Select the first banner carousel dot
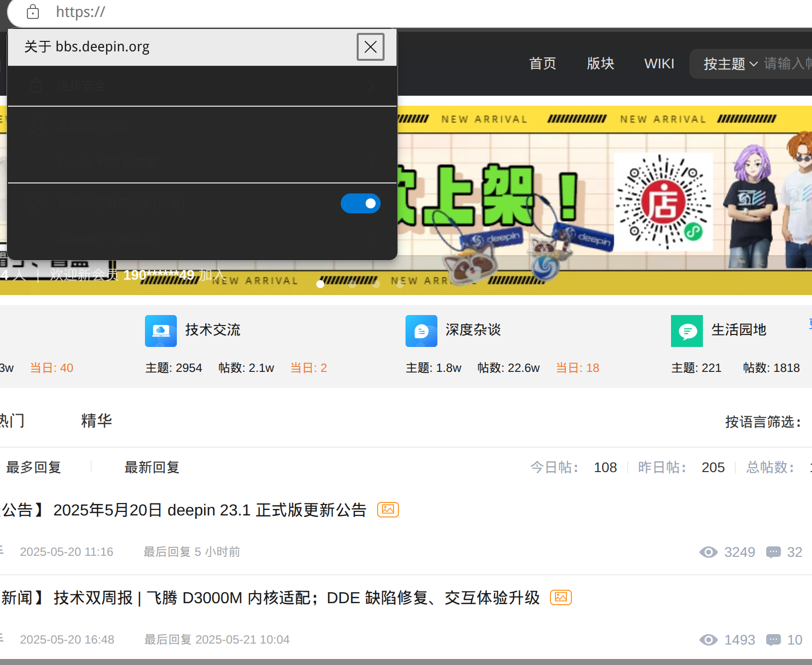The height and width of the screenshot is (665, 812). coord(320,284)
